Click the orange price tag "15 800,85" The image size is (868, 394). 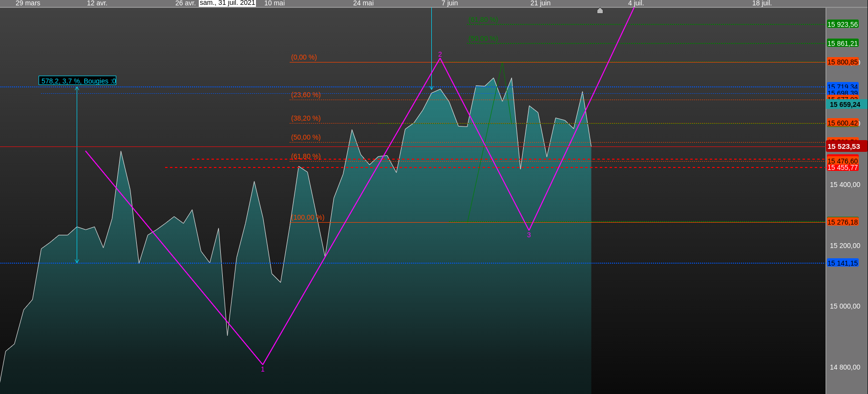pyautogui.click(x=843, y=62)
